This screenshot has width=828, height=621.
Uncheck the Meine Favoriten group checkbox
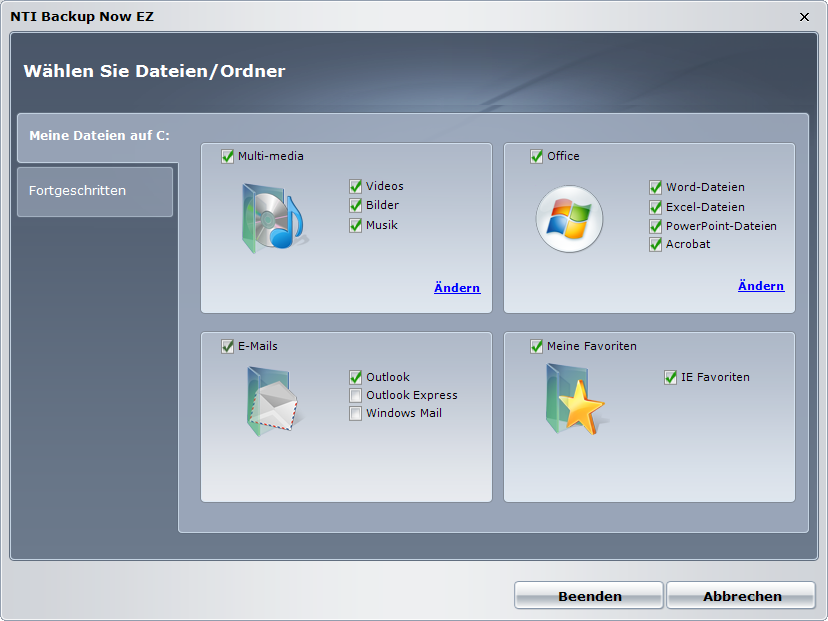pos(537,346)
